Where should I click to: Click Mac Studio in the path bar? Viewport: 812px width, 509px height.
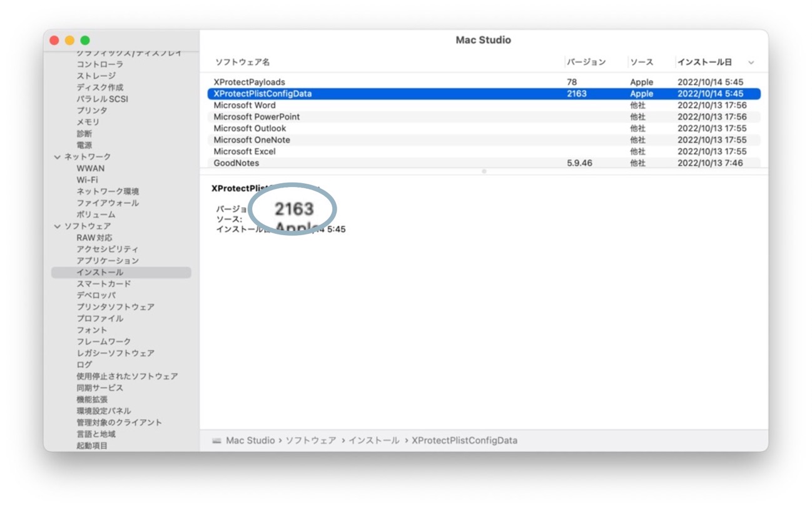click(250, 441)
